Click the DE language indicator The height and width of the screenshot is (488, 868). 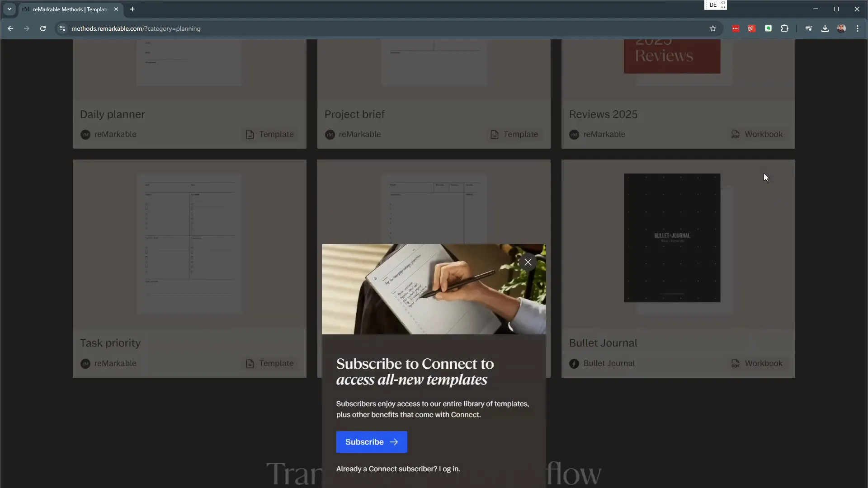713,5
